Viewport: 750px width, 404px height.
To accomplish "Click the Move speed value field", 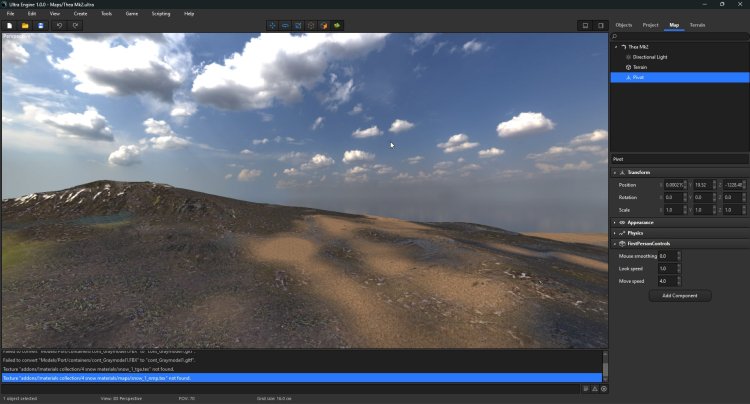I will click(x=665, y=281).
